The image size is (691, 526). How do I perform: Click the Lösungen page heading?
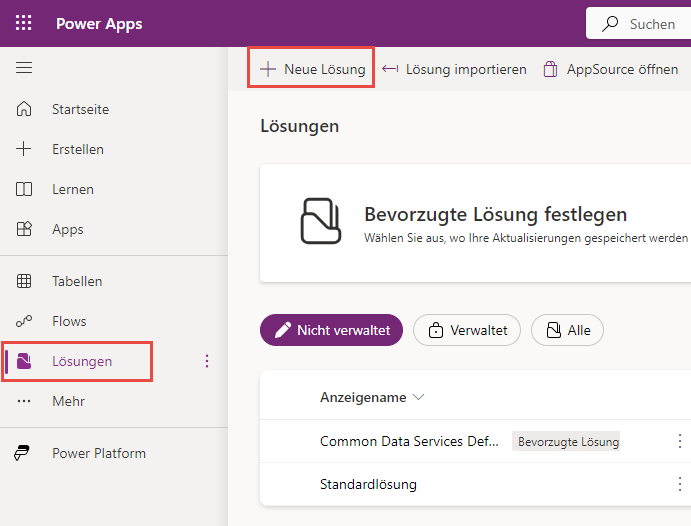300,126
